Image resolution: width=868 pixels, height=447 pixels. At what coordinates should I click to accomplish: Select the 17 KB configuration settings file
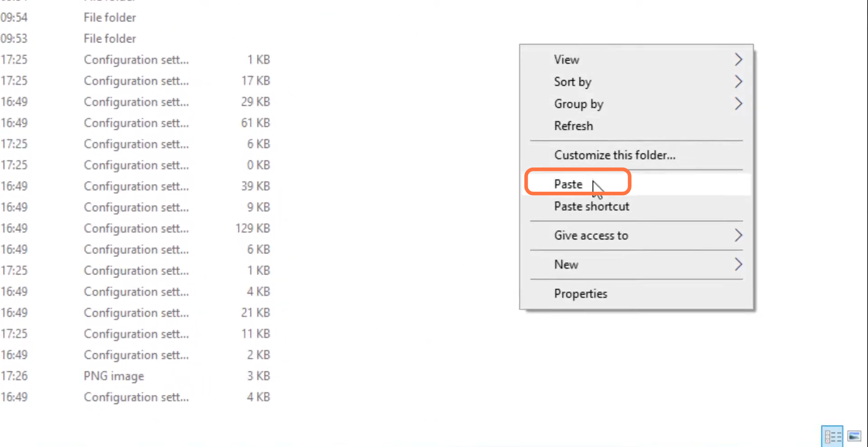(136, 81)
